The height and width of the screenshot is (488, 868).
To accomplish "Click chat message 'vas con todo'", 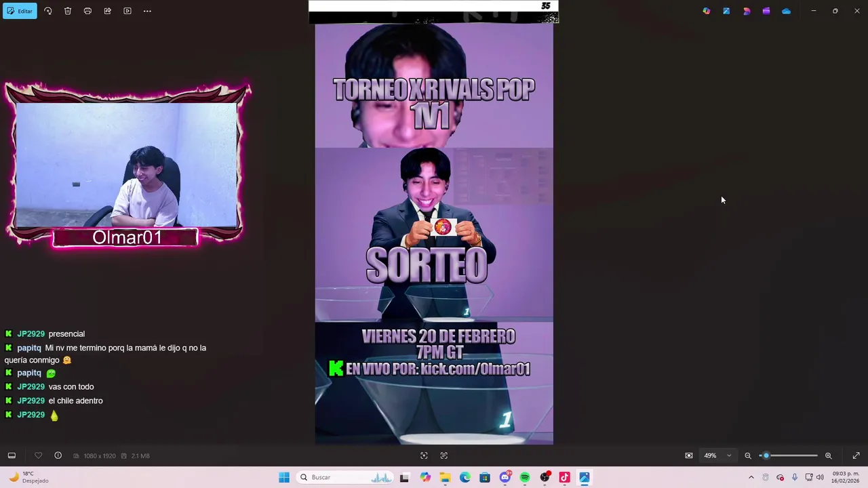I will point(71,387).
